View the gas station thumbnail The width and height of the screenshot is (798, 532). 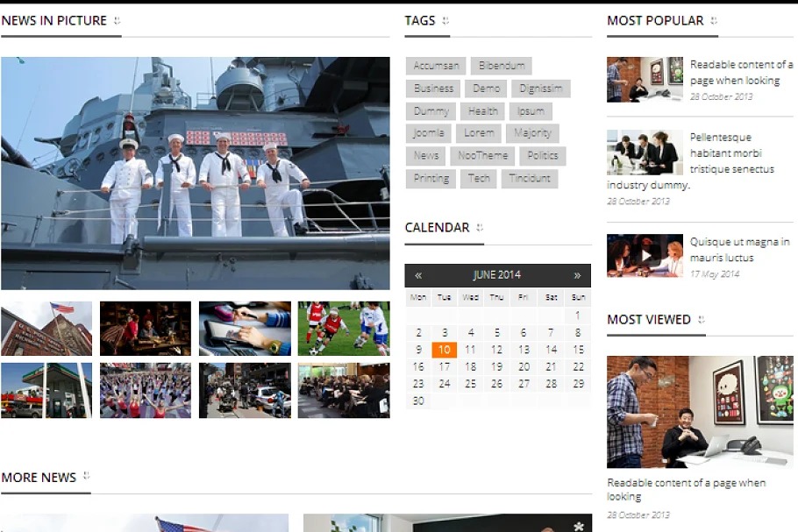point(46,390)
